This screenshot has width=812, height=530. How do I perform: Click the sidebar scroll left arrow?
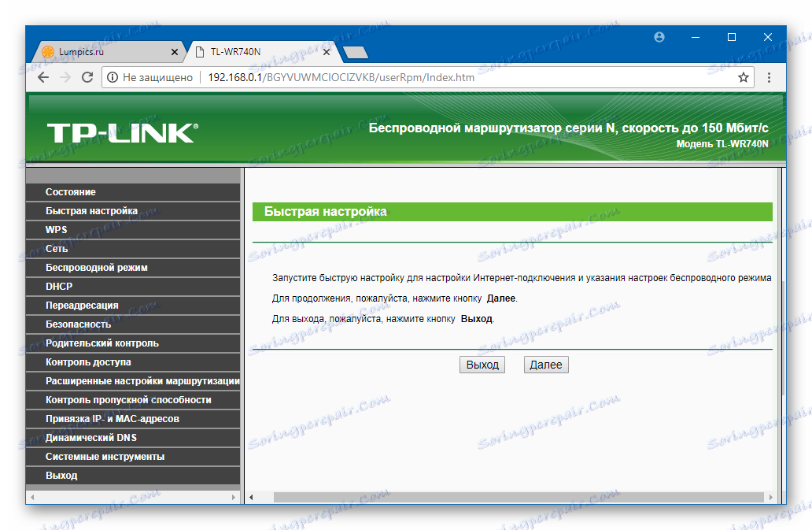point(32,497)
